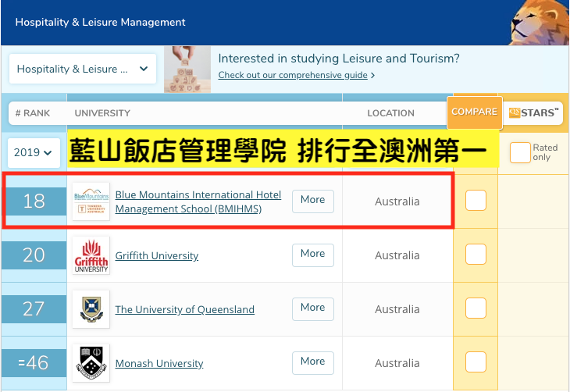Viewport: 570px width, 392px height.
Task: Click More button for Blue Mountains school
Action: pyautogui.click(x=313, y=201)
